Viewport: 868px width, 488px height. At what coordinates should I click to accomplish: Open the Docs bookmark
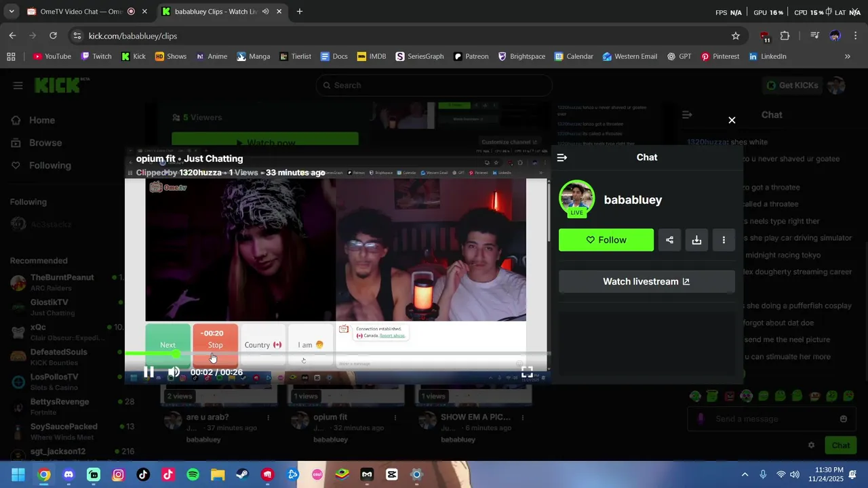[x=334, y=57]
